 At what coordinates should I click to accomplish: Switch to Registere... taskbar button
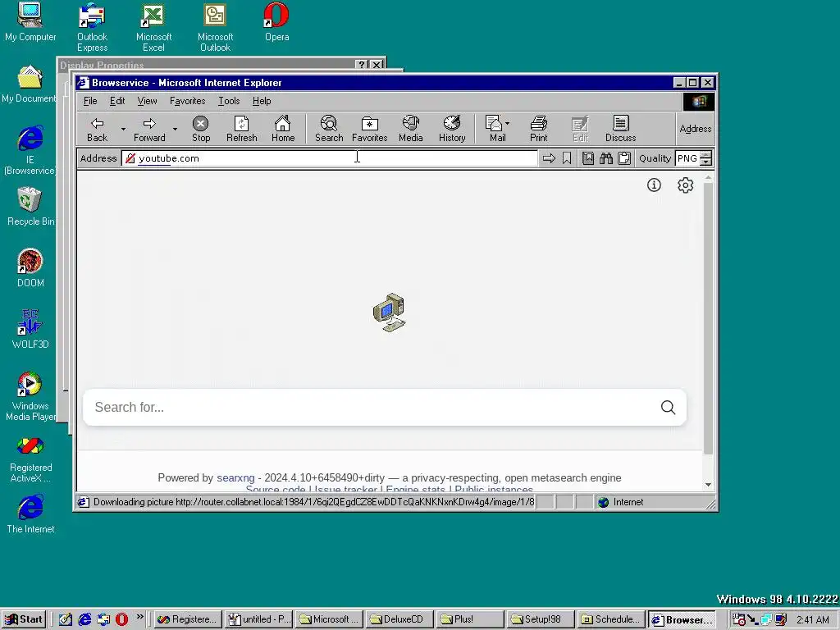[x=188, y=619]
